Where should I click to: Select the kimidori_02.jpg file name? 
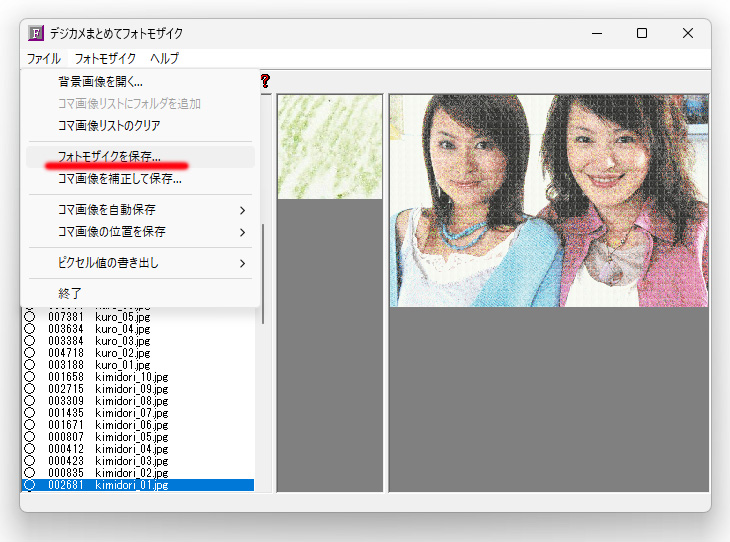tap(132, 473)
